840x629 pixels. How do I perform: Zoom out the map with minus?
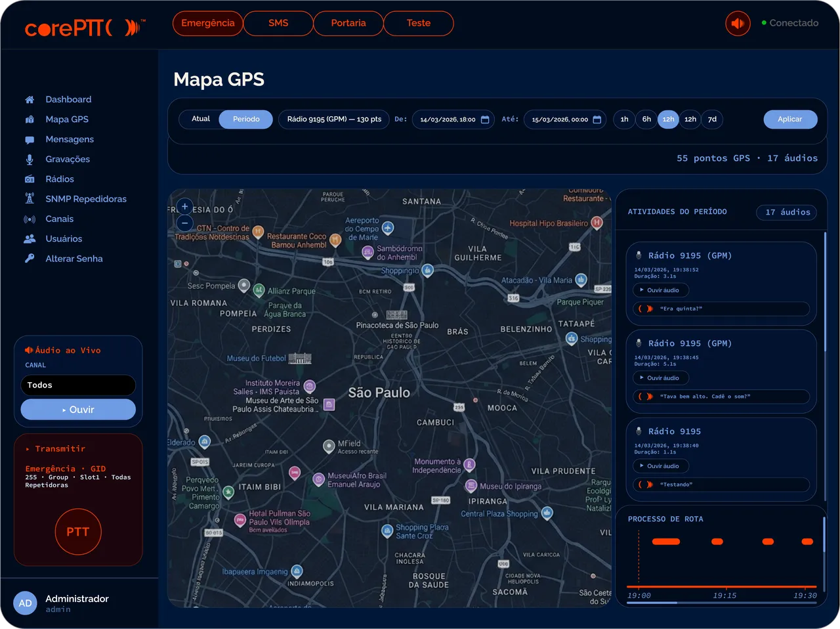184,223
